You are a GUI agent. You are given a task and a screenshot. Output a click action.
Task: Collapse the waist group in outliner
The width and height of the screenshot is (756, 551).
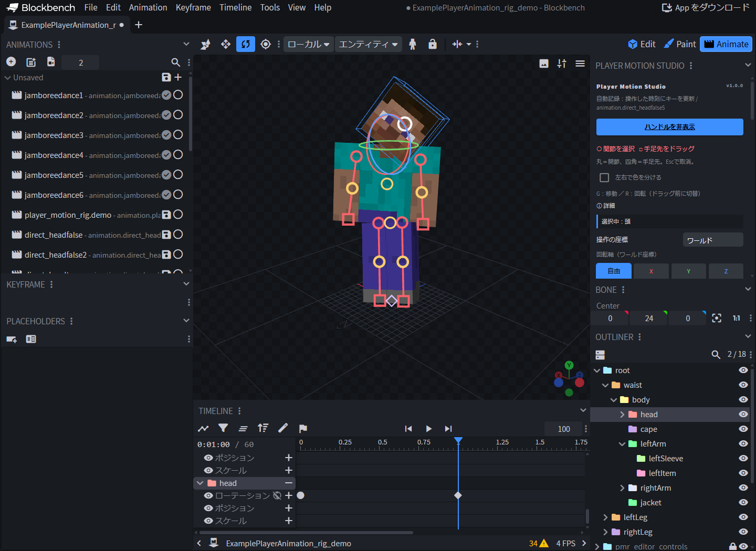(605, 385)
